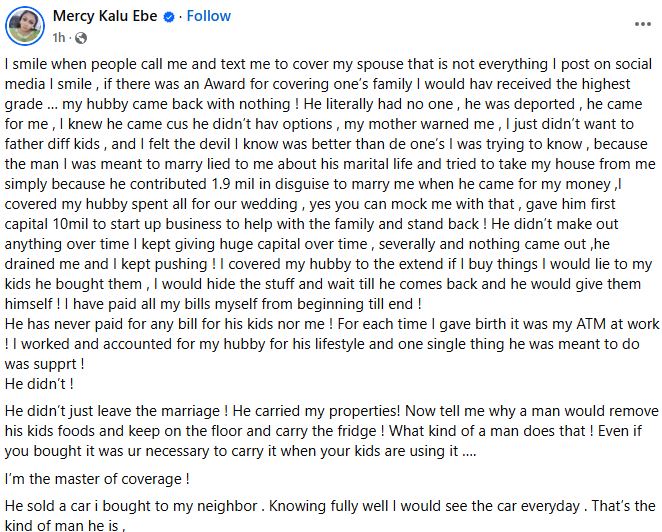Open the three-dot post options menu
Image resolution: width=662 pixels, height=532 pixels.
coord(642,25)
